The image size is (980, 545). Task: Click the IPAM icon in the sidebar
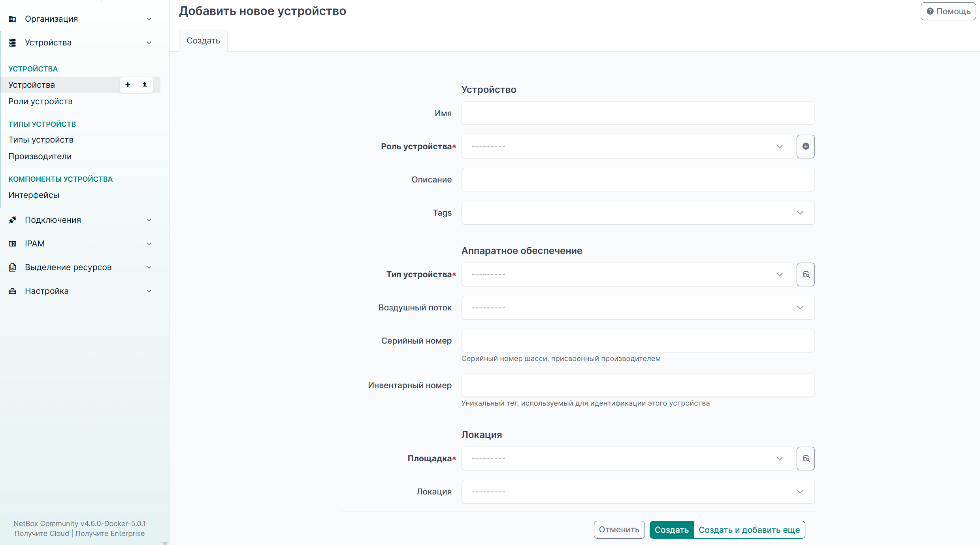point(13,244)
